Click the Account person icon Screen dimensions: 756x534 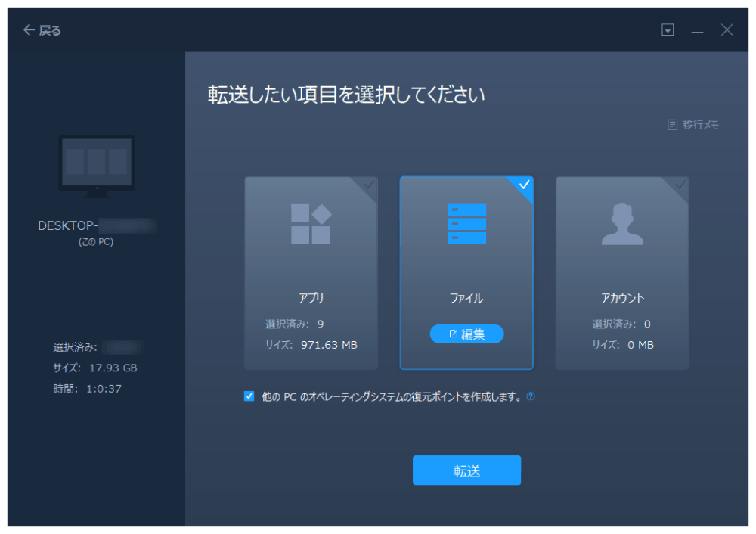point(622,225)
